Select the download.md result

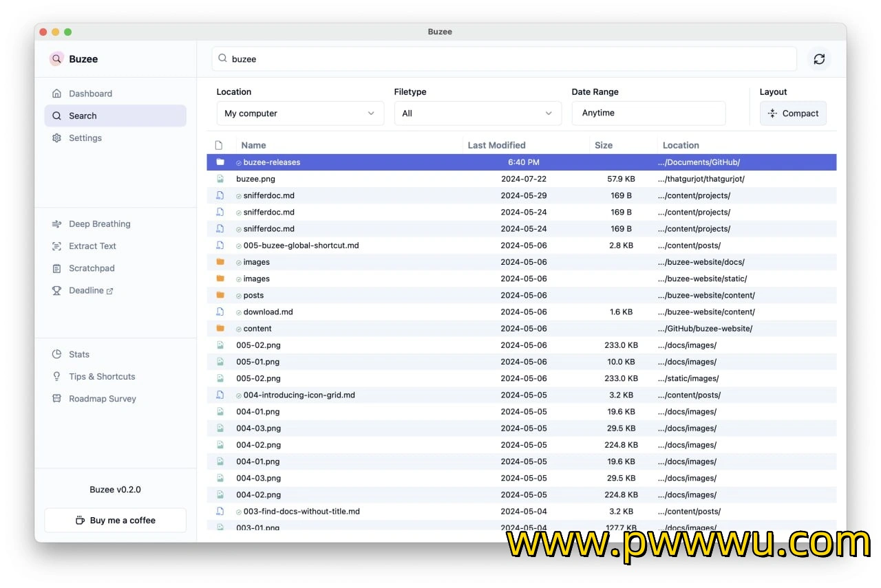click(x=522, y=312)
